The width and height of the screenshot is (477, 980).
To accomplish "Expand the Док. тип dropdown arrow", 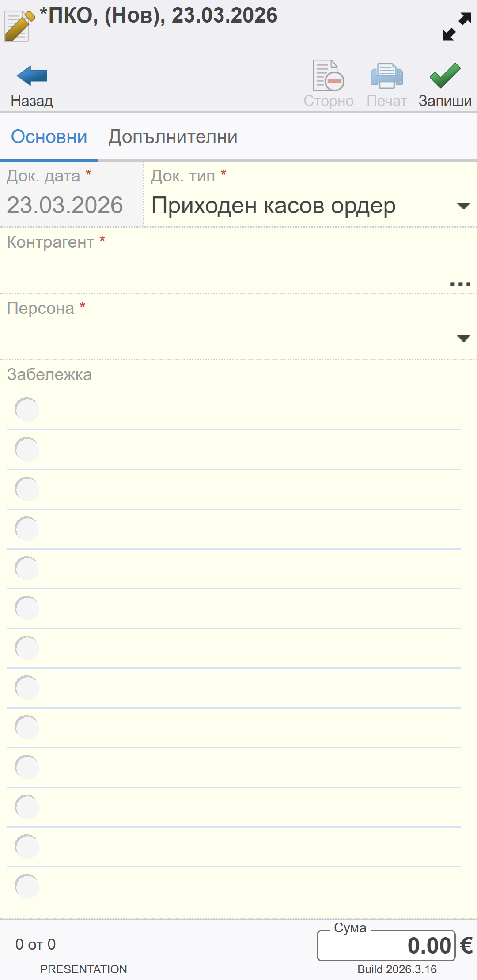I will 463,206.
